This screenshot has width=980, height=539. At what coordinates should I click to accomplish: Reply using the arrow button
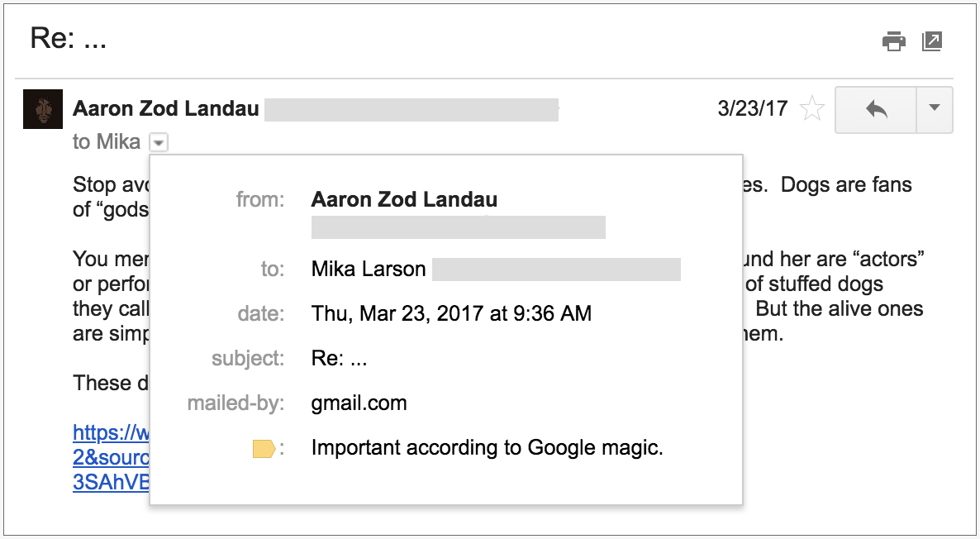[x=876, y=110]
